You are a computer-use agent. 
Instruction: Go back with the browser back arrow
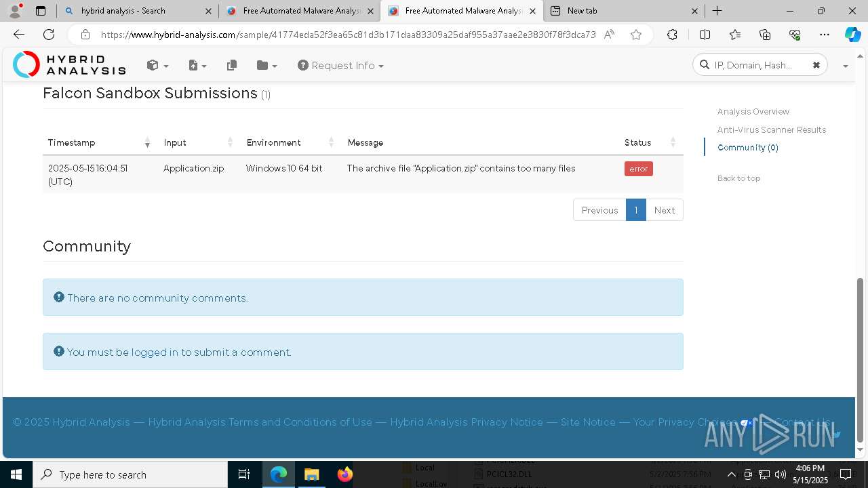pyautogui.click(x=19, y=35)
